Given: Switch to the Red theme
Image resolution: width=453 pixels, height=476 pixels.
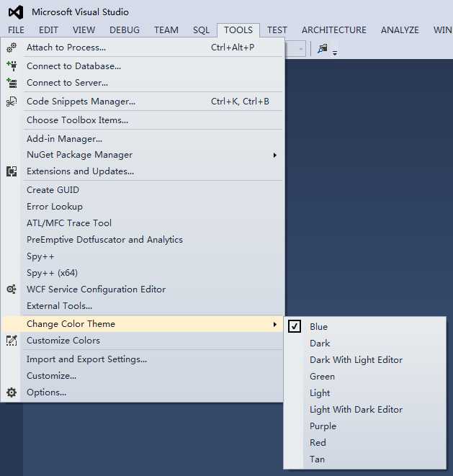Looking at the screenshot, I should (365, 443).
